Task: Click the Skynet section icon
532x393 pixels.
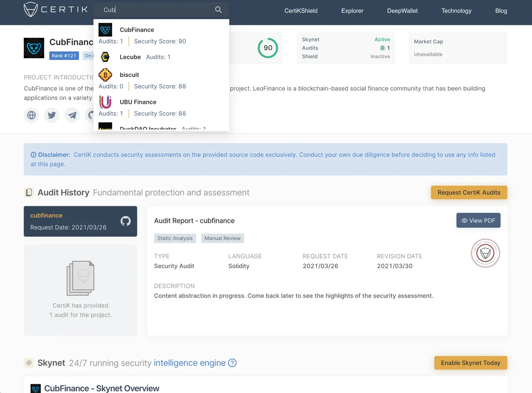Action: coord(29,363)
